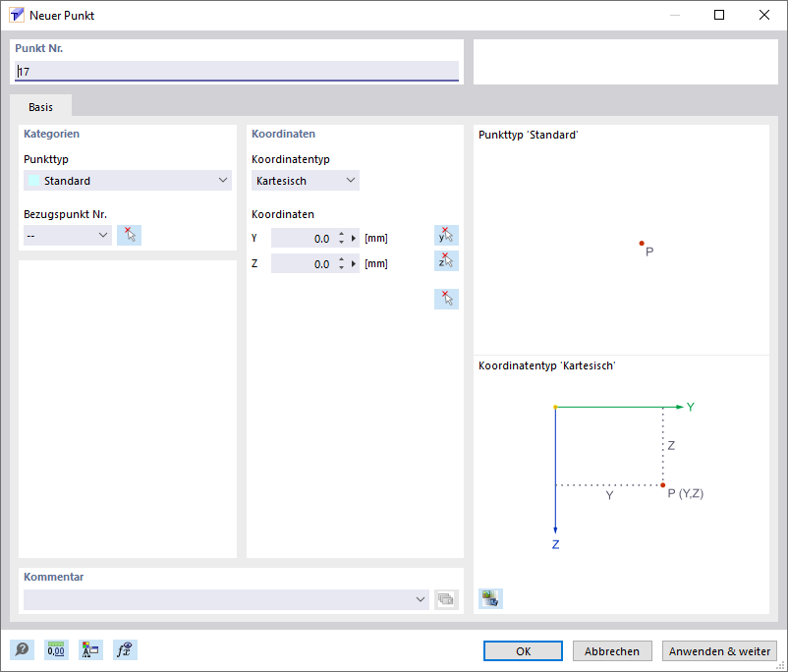788x672 pixels.
Task: Increase the Y coordinate with the up stepper
Action: tap(342, 233)
